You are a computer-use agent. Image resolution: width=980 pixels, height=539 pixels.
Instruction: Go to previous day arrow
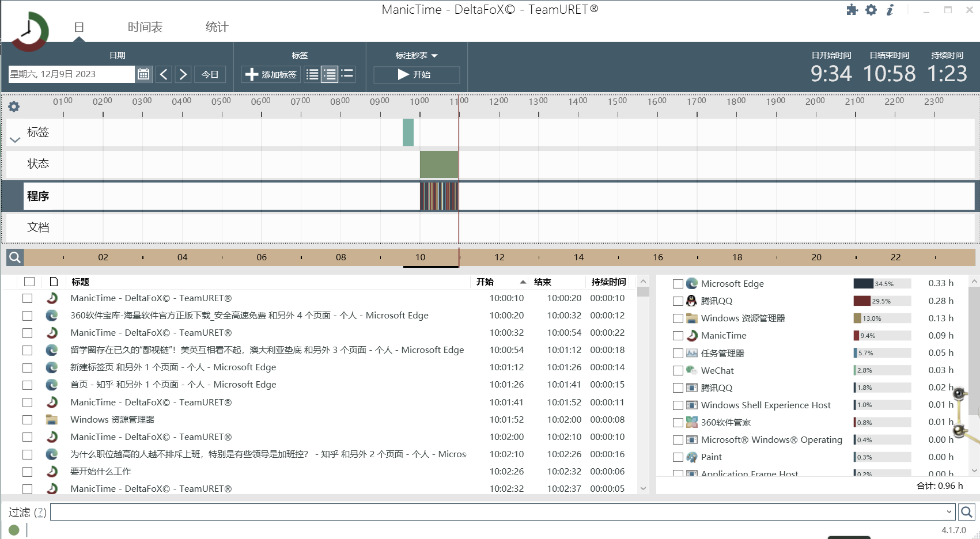[164, 74]
